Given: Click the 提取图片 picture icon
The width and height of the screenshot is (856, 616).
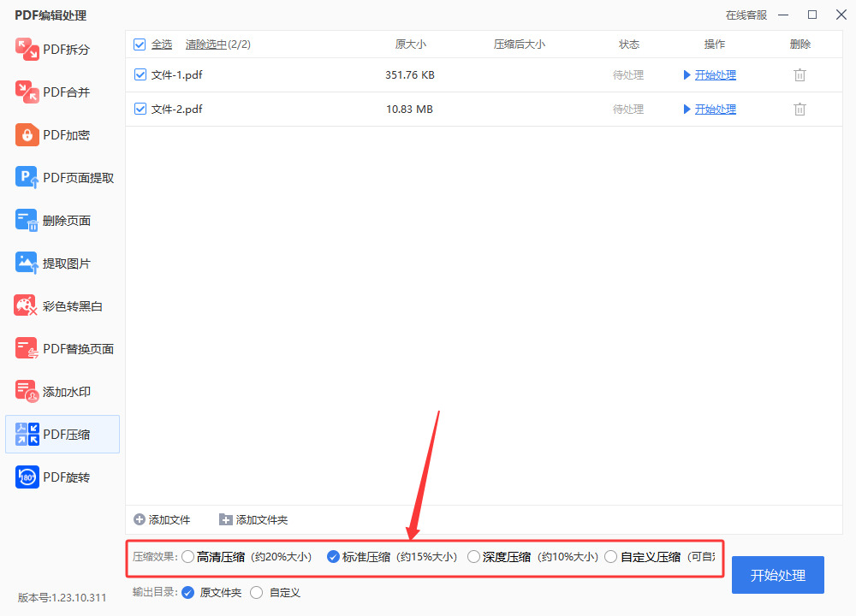Looking at the screenshot, I should pos(27,263).
